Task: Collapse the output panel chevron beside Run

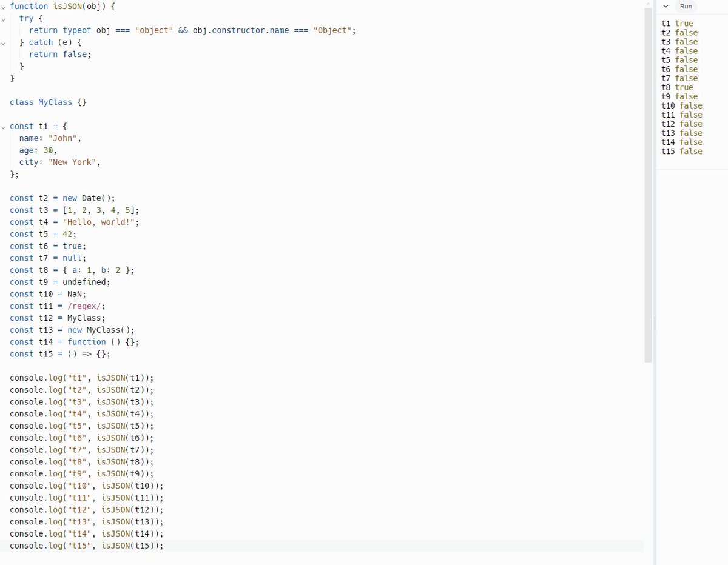Action: (x=666, y=6)
